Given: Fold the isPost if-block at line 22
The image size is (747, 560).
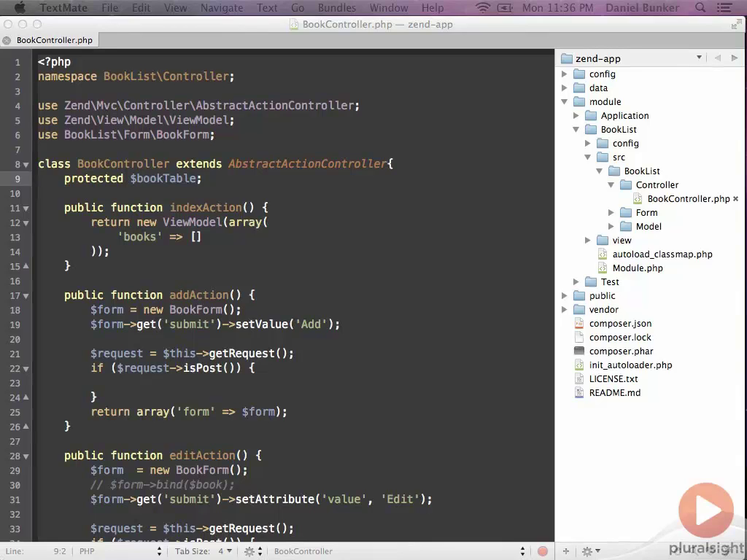Looking at the screenshot, I should click(26, 369).
